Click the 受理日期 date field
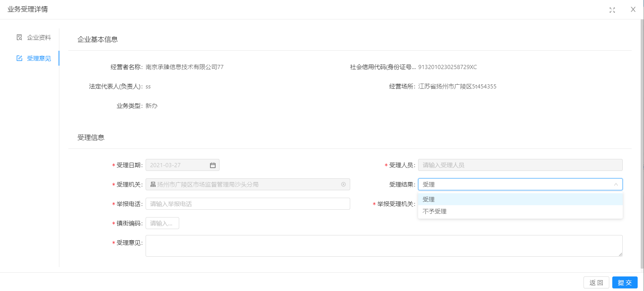Image resolution: width=644 pixels, height=291 pixels. pyautogui.click(x=177, y=165)
